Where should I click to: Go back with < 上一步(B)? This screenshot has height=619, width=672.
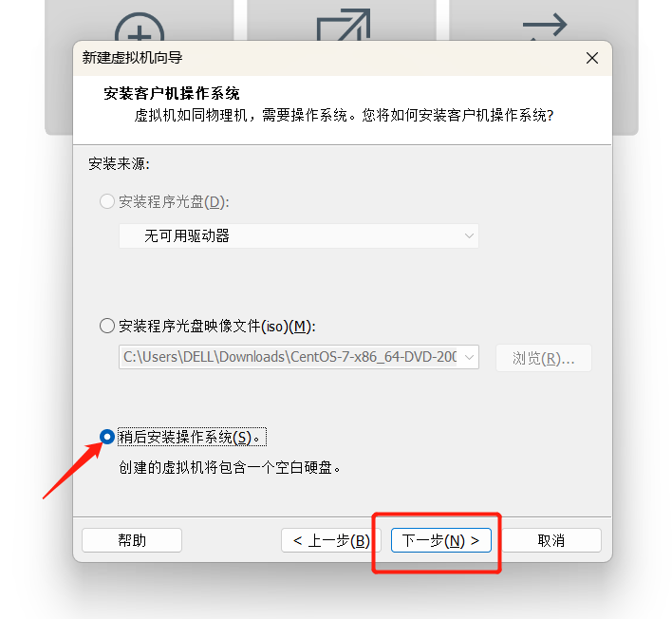331,540
